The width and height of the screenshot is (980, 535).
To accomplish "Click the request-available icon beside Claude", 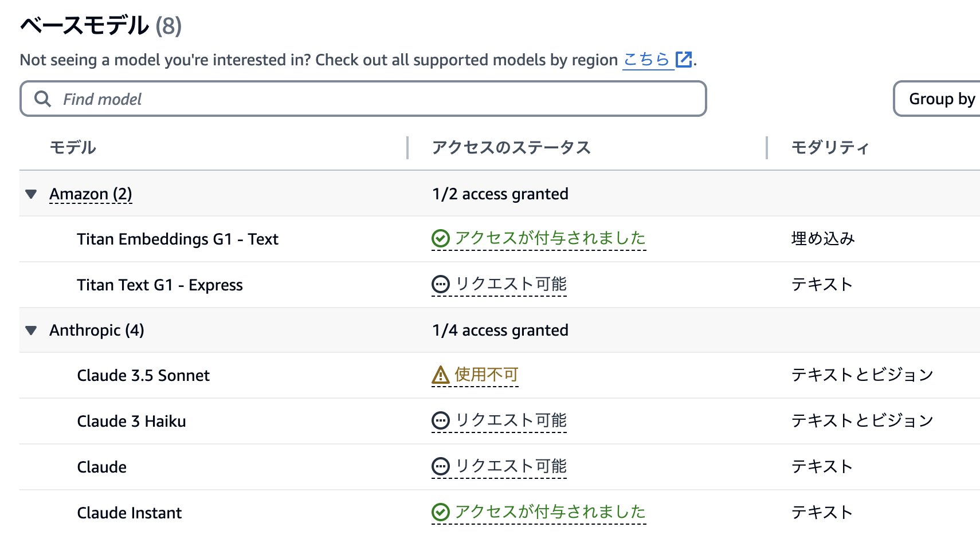I will pyautogui.click(x=440, y=466).
